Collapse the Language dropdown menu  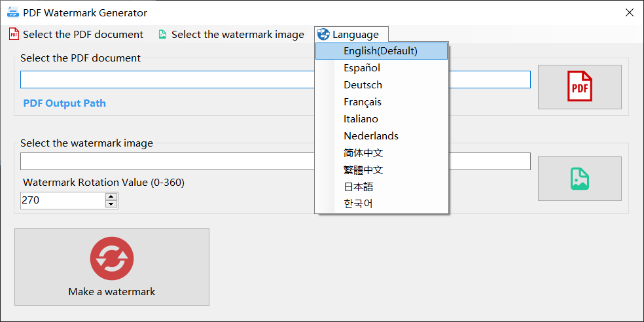point(351,35)
